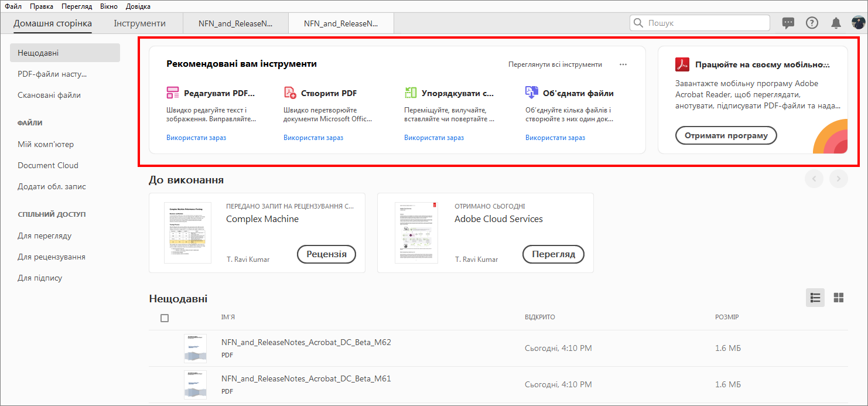Open the chat comments icon
This screenshot has height=406, width=868.
click(x=788, y=23)
